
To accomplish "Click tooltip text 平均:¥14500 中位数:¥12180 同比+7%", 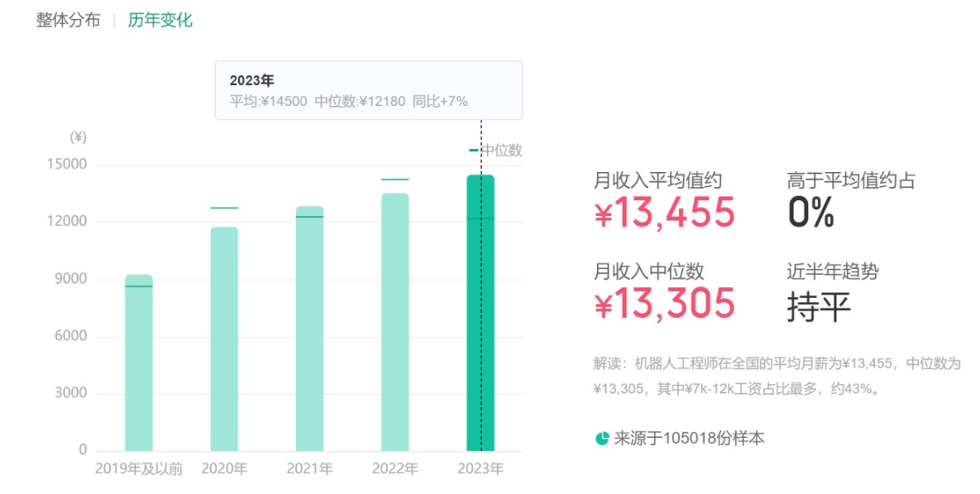I will [349, 101].
